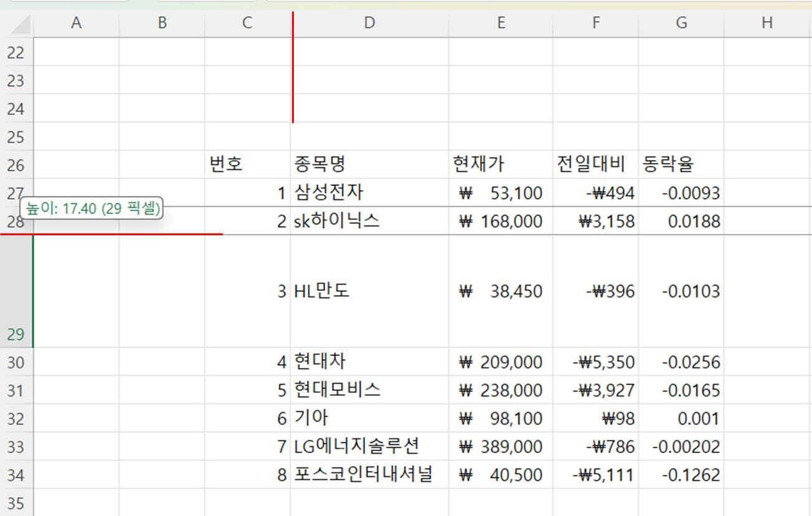Select the -₩5,350 change cell
The image size is (812, 516).
pyautogui.click(x=595, y=362)
